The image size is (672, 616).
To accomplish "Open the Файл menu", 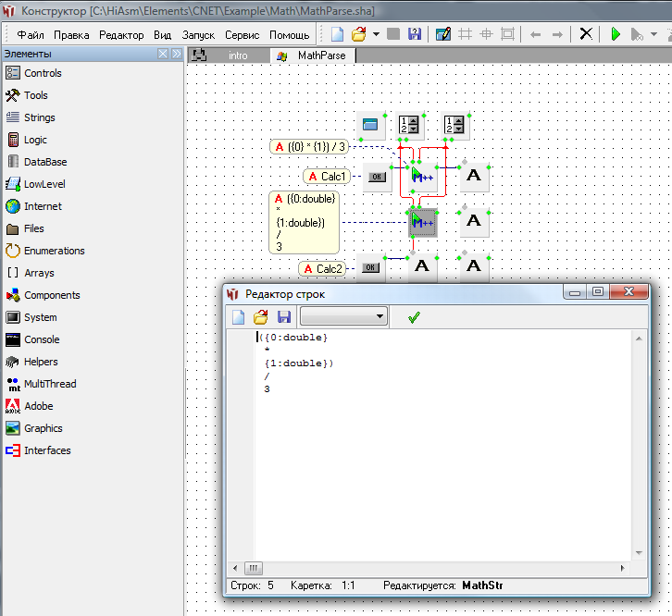I will (31, 35).
